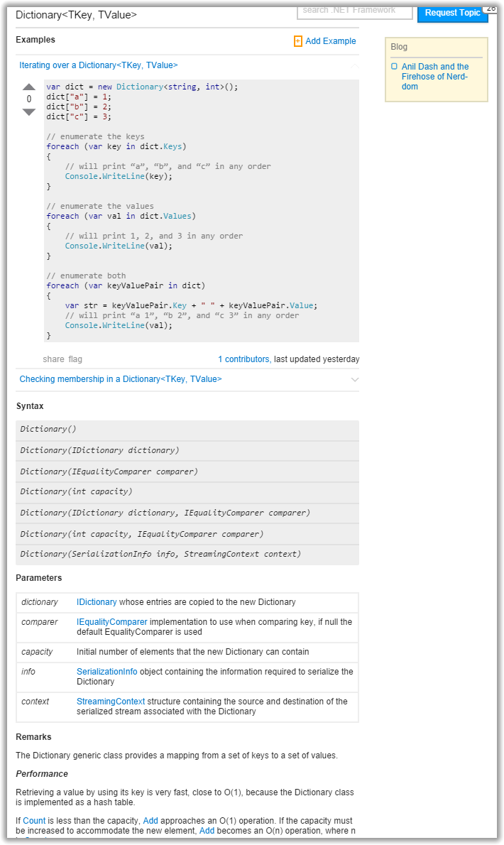Click the 'comparer' parameter name cell
The image size is (504, 845).
[39, 622]
